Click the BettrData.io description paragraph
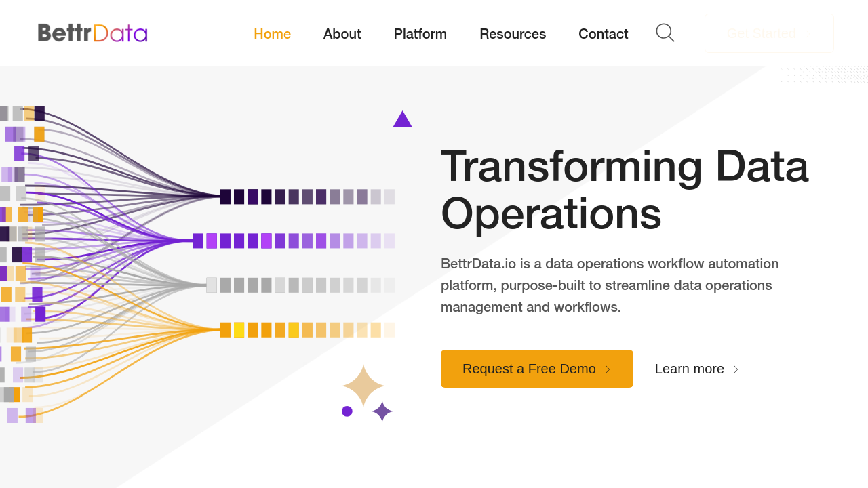 click(x=610, y=285)
